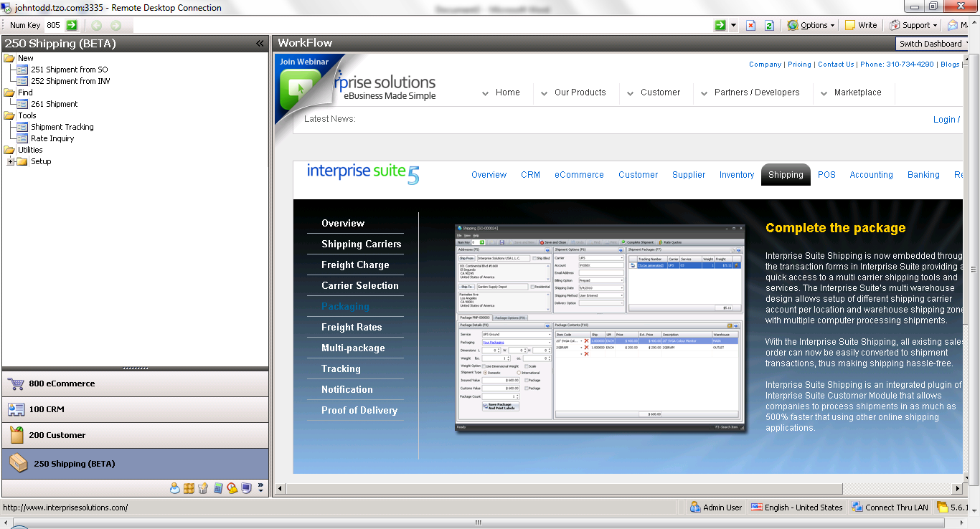Screen dimensions: 980x529
Task: Click the 200 Customer shopping bag icon
Action: [16, 435]
